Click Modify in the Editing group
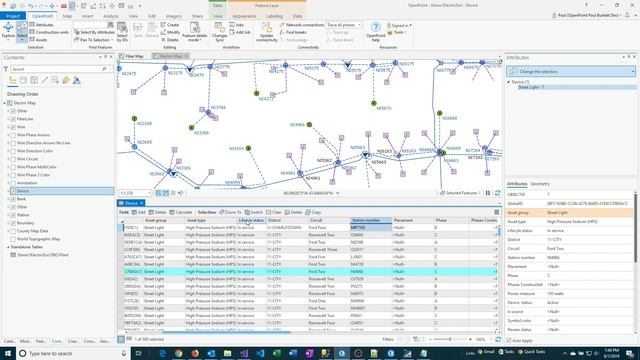The image size is (640, 360). pyautogui.click(x=170, y=32)
